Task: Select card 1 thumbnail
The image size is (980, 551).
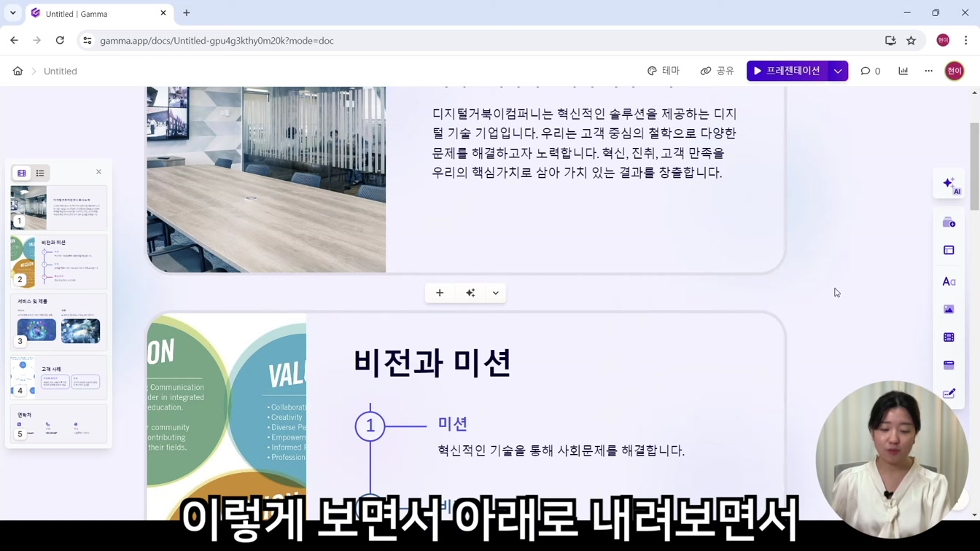Action: point(58,207)
